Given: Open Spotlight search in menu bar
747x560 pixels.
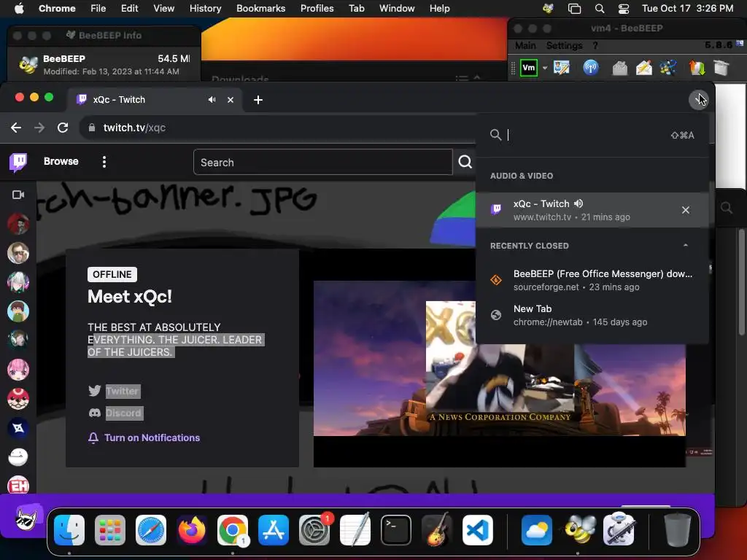Looking at the screenshot, I should click(600, 8).
